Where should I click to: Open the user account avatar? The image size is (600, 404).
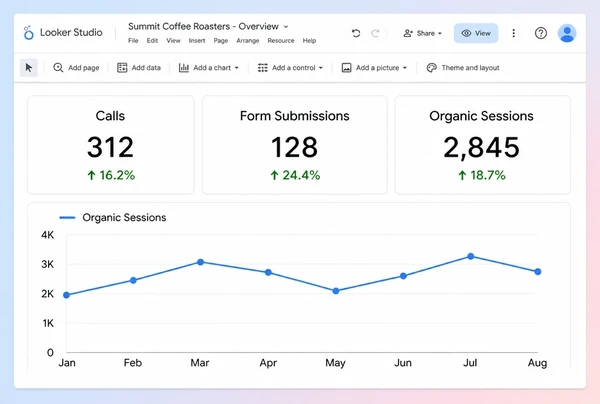(567, 33)
